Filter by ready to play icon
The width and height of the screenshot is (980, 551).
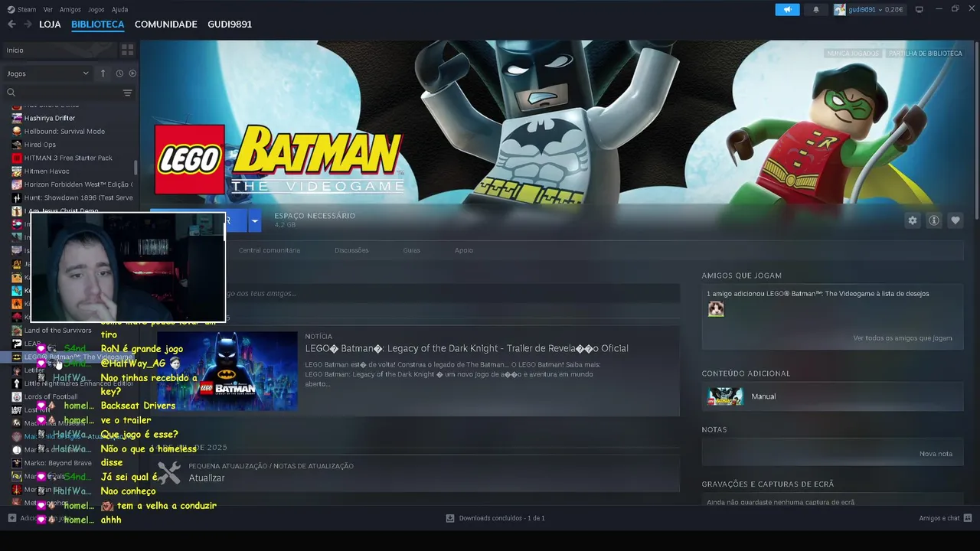point(132,73)
